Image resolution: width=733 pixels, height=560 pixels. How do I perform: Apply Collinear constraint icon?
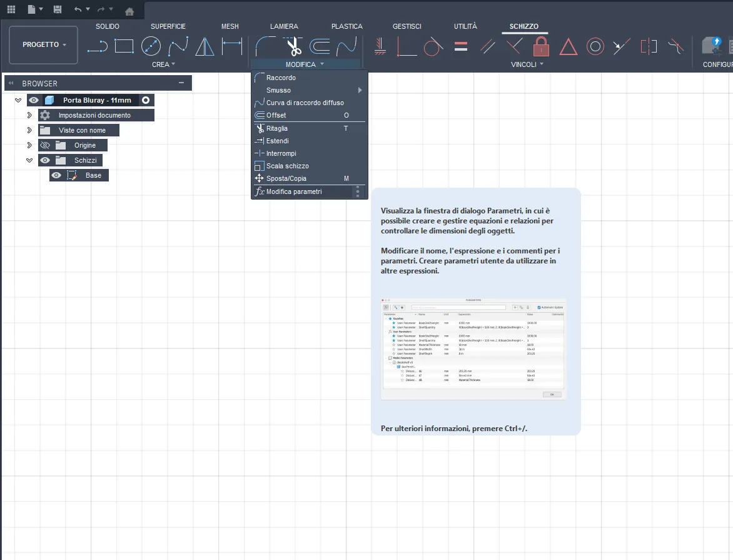pyautogui.click(x=621, y=46)
